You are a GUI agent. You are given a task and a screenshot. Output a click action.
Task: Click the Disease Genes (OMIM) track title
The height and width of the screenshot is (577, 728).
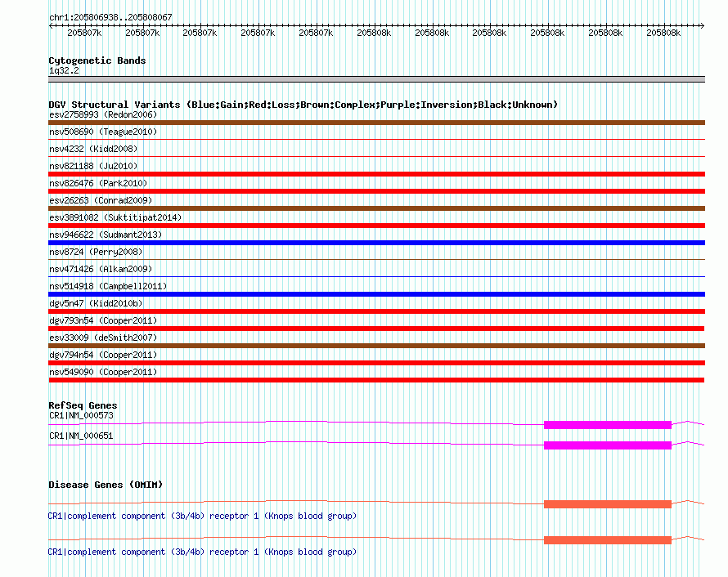point(106,485)
